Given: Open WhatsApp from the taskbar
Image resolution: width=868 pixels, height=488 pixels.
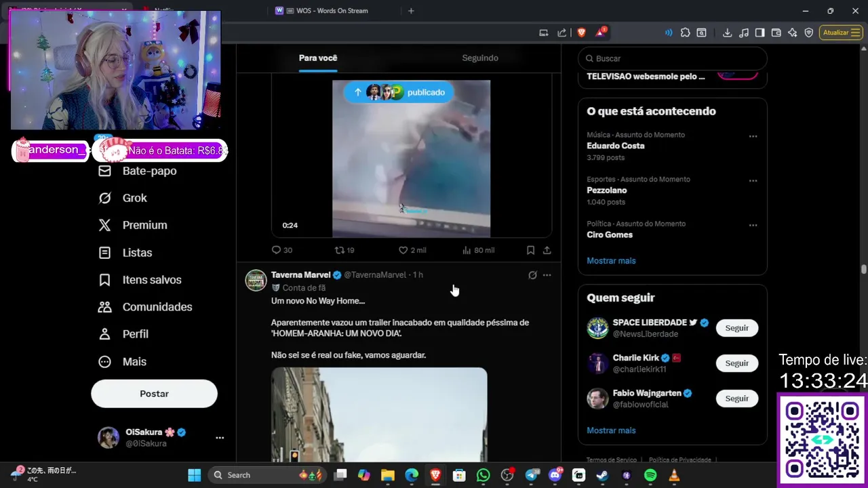Looking at the screenshot, I should (x=483, y=475).
